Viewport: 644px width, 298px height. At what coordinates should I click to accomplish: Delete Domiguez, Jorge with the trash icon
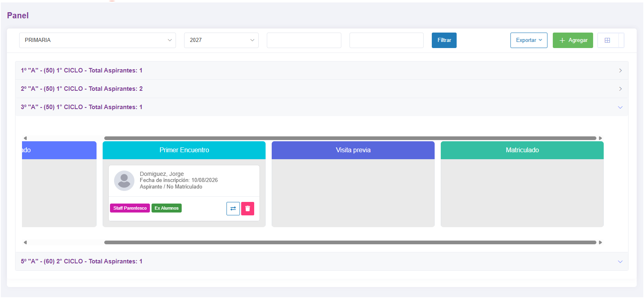coord(248,208)
